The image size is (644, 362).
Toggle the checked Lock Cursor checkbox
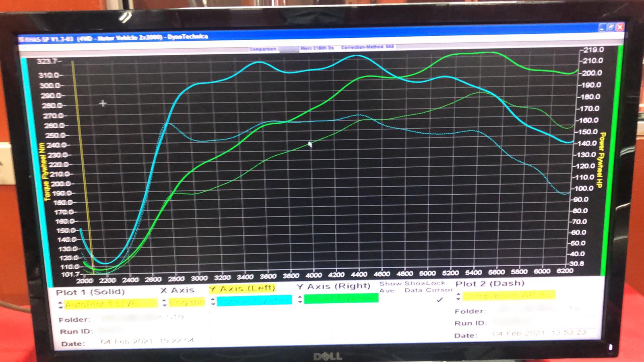440,300
